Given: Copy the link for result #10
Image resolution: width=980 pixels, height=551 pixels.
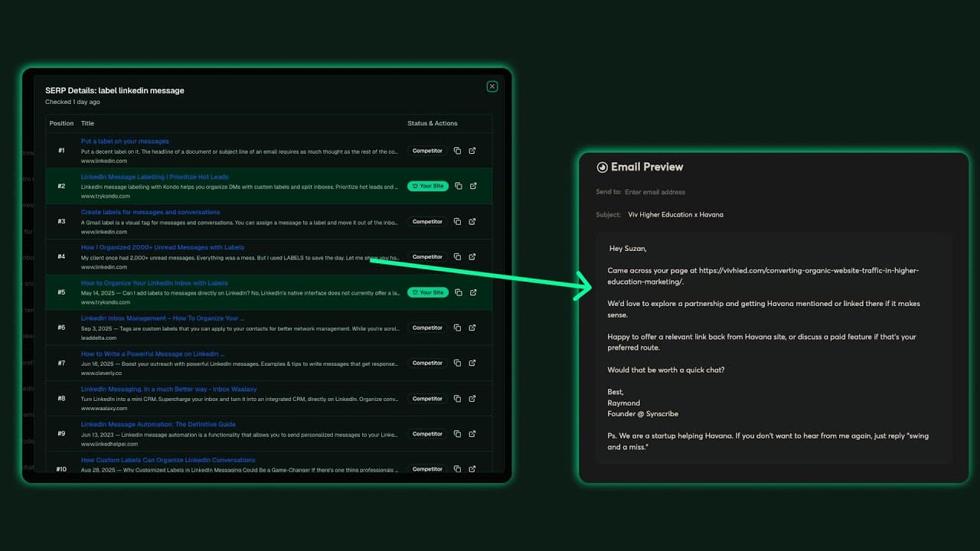Looking at the screenshot, I should point(457,468).
